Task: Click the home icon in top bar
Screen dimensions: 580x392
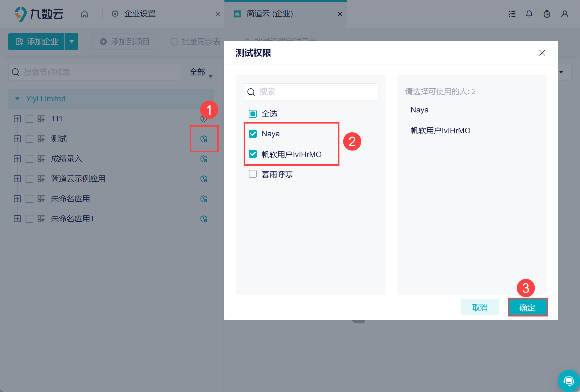Action: pyautogui.click(x=84, y=14)
